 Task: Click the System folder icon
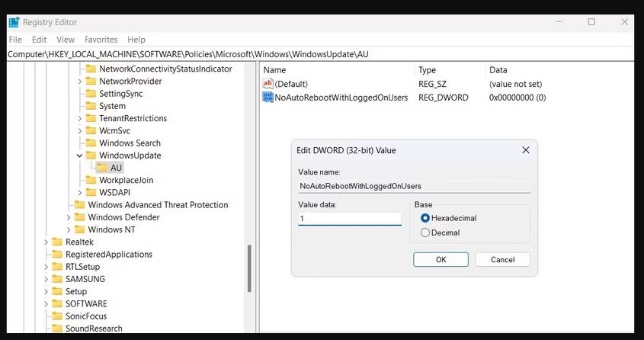(x=91, y=106)
